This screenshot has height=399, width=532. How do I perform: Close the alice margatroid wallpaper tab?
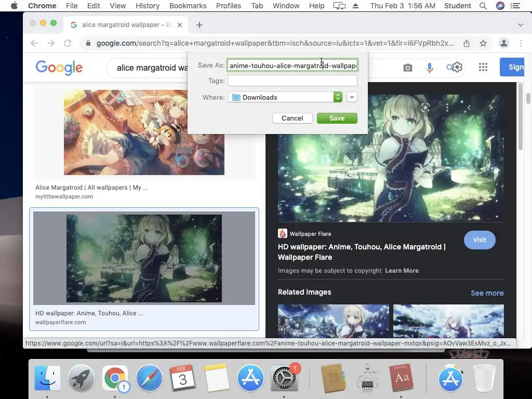(x=180, y=25)
